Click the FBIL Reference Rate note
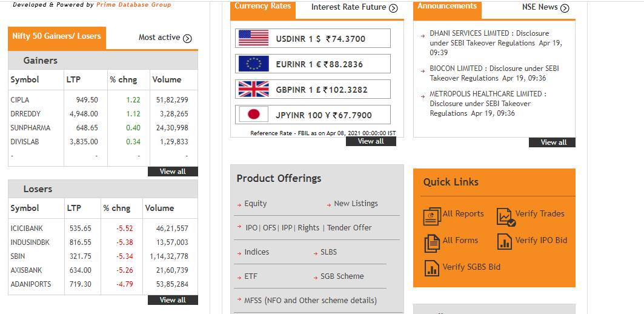The width and height of the screenshot is (644, 314). click(x=323, y=133)
